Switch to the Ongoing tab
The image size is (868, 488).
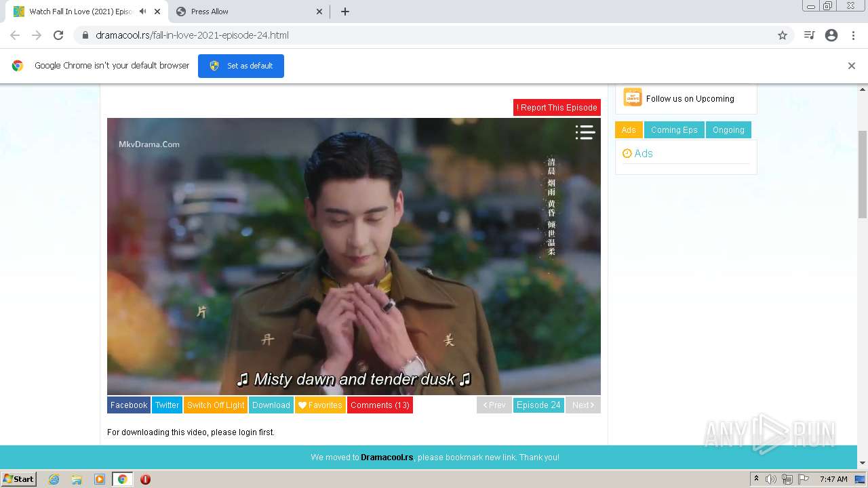click(728, 129)
